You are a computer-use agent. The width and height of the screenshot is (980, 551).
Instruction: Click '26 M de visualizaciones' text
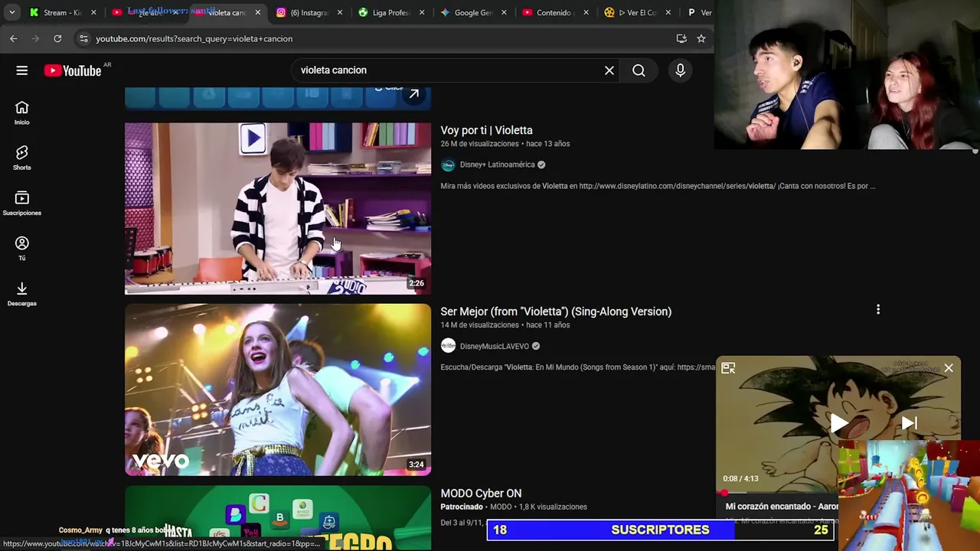pyautogui.click(x=479, y=144)
